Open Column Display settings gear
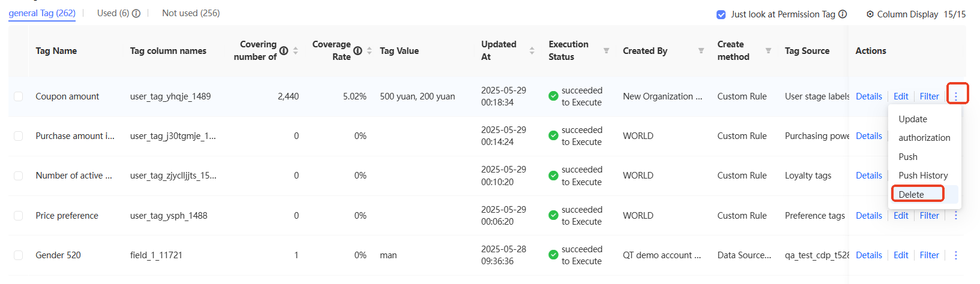 click(x=870, y=14)
